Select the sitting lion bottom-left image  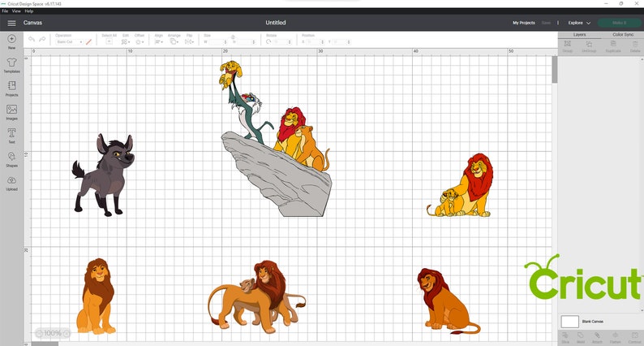[x=96, y=296]
